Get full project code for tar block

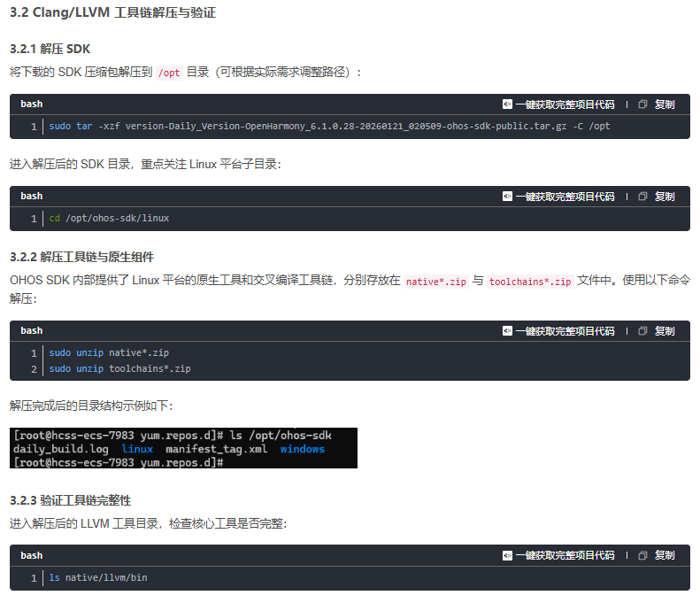[x=565, y=104]
